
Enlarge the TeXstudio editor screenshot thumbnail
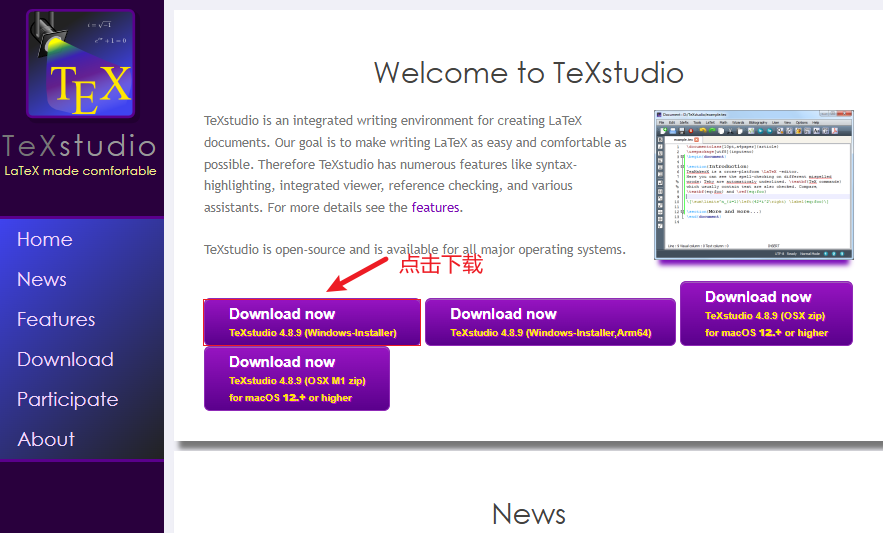tap(753, 185)
